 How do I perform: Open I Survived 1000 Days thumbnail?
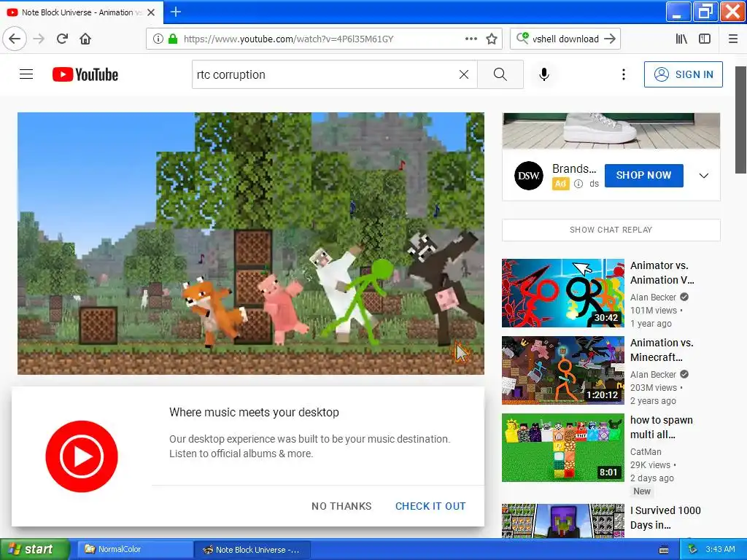[563, 521]
